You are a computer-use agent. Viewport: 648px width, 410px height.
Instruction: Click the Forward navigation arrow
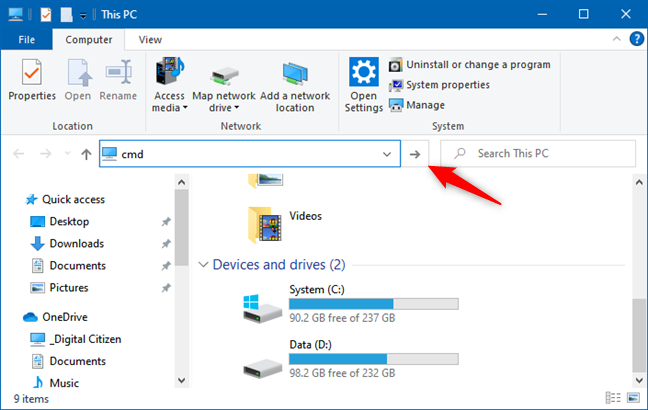(x=45, y=154)
